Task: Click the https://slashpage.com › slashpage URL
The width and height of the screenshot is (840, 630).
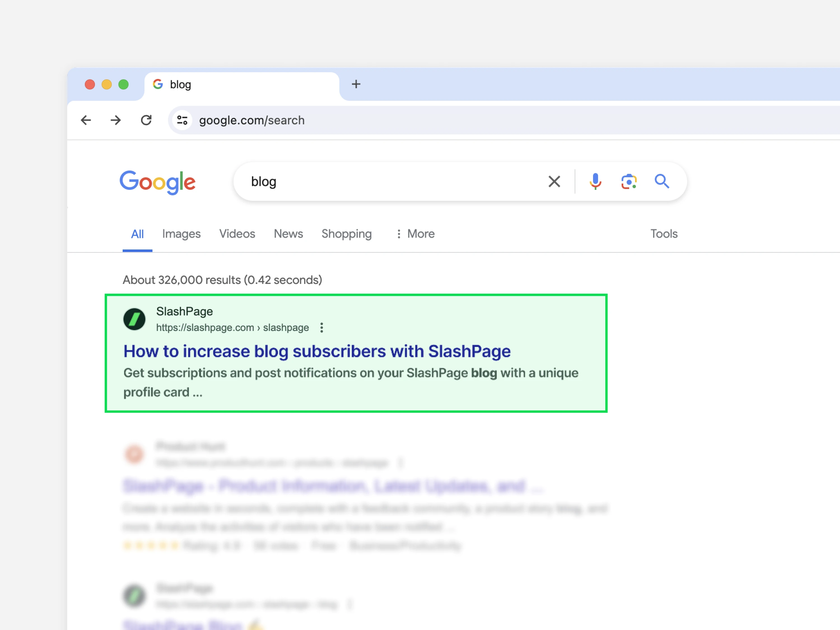Action: click(232, 328)
